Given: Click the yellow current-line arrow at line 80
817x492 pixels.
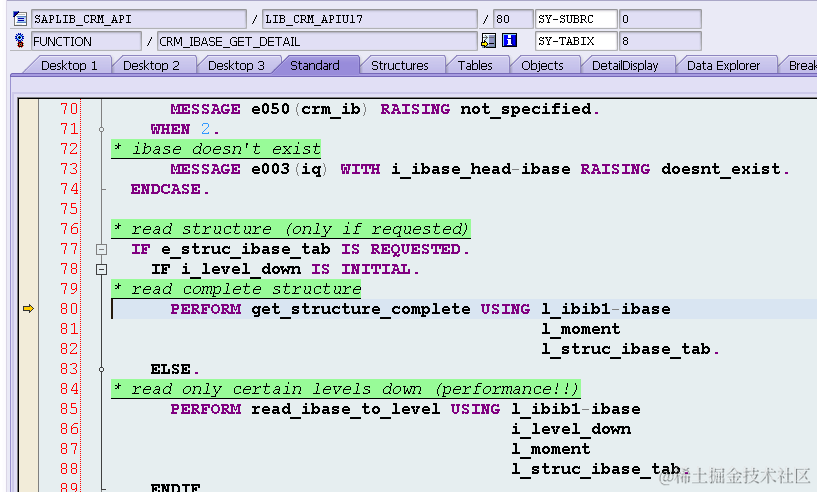Looking at the screenshot, I should pos(28,309).
